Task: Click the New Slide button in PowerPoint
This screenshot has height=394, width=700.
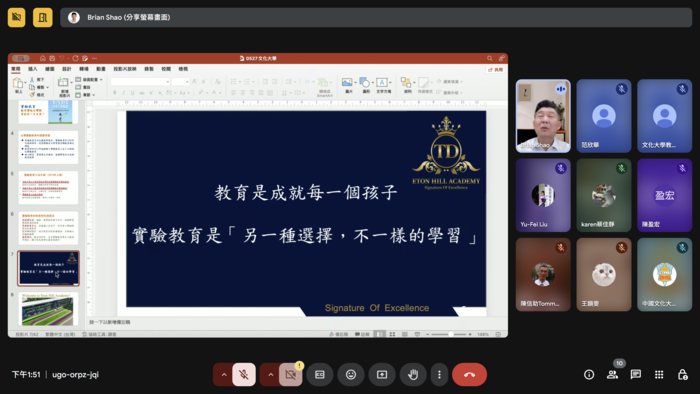Action: point(64,87)
